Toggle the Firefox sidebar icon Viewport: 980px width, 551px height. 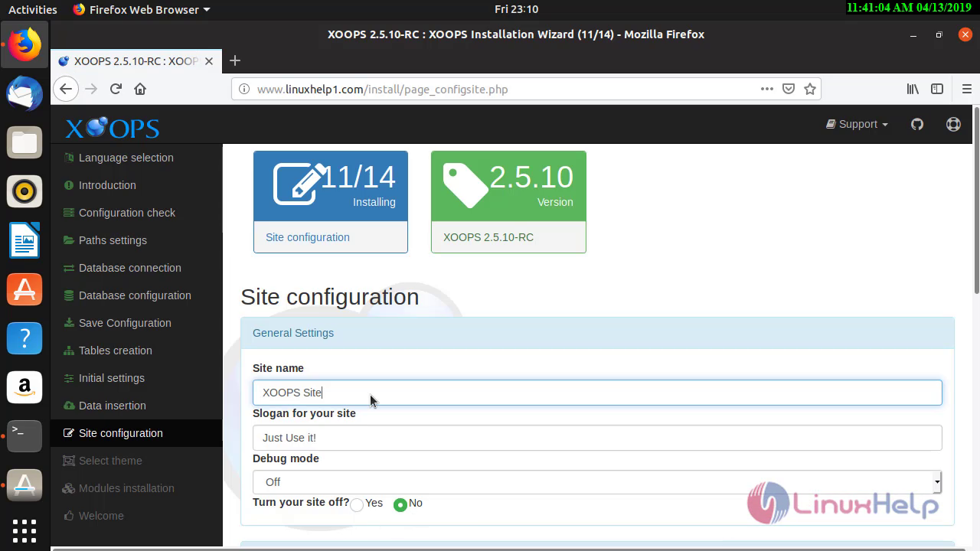point(937,89)
